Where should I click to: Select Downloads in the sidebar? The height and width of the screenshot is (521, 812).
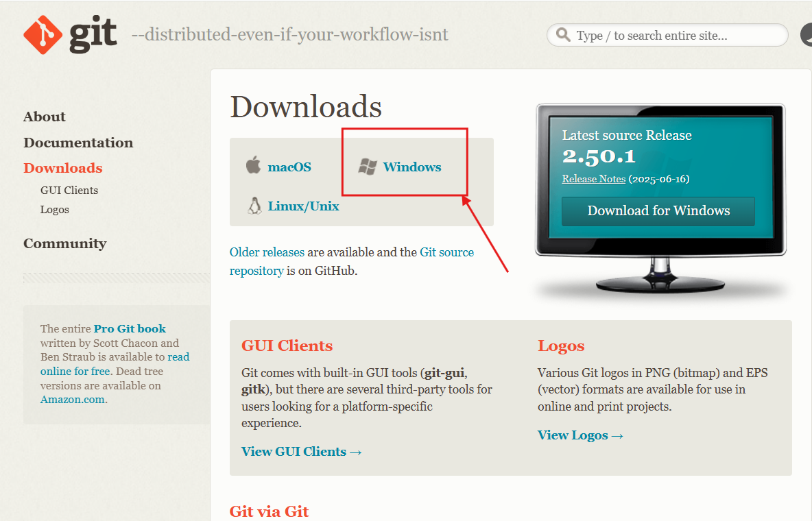pyautogui.click(x=63, y=168)
